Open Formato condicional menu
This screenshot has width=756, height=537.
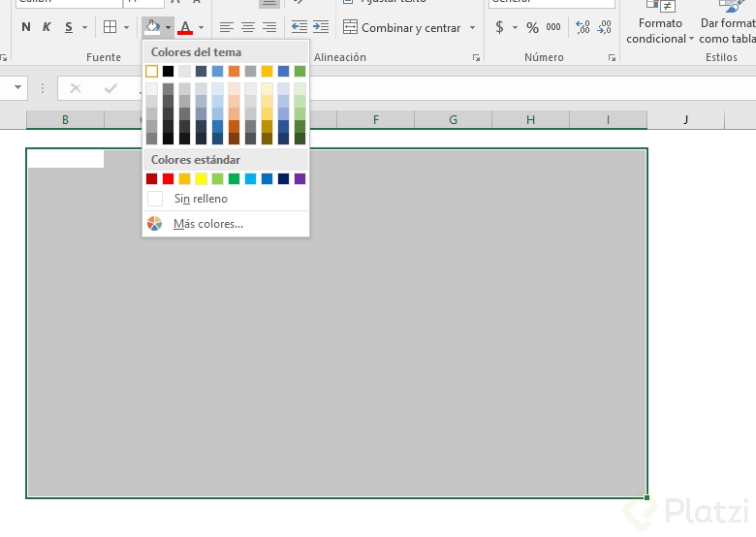[x=660, y=30]
